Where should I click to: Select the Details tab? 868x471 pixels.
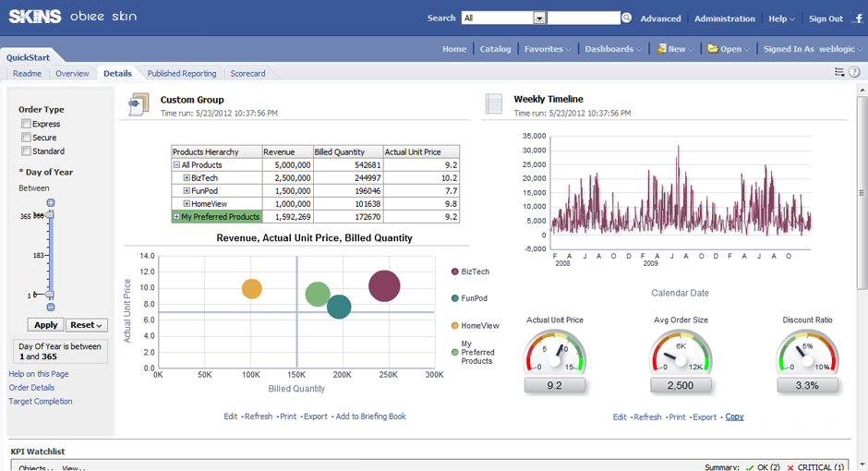tap(117, 73)
